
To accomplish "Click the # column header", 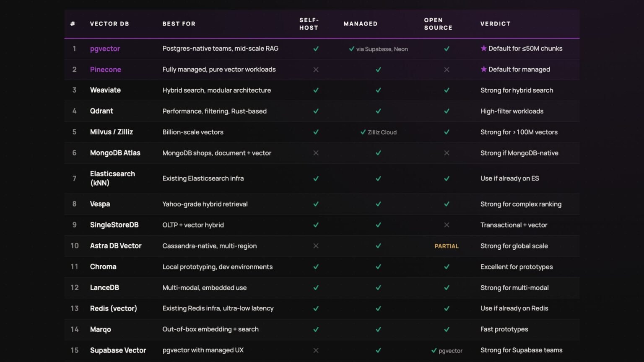I will click(73, 24).
